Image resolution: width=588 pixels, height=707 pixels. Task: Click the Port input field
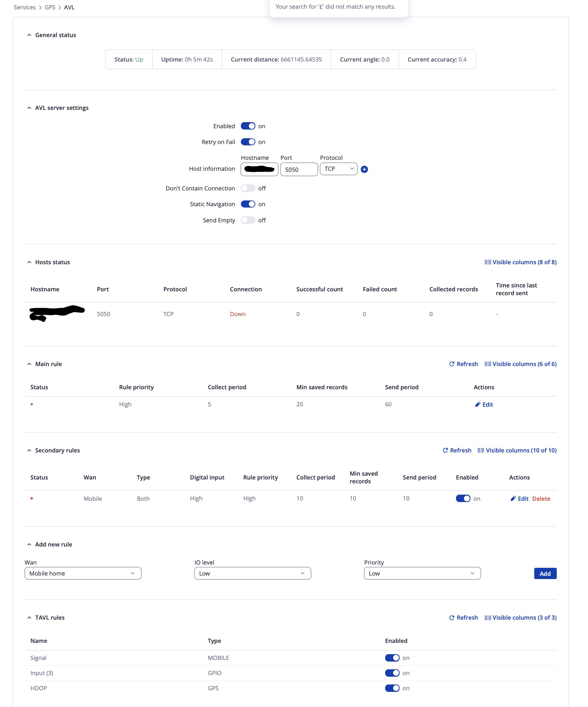[299, 169]
